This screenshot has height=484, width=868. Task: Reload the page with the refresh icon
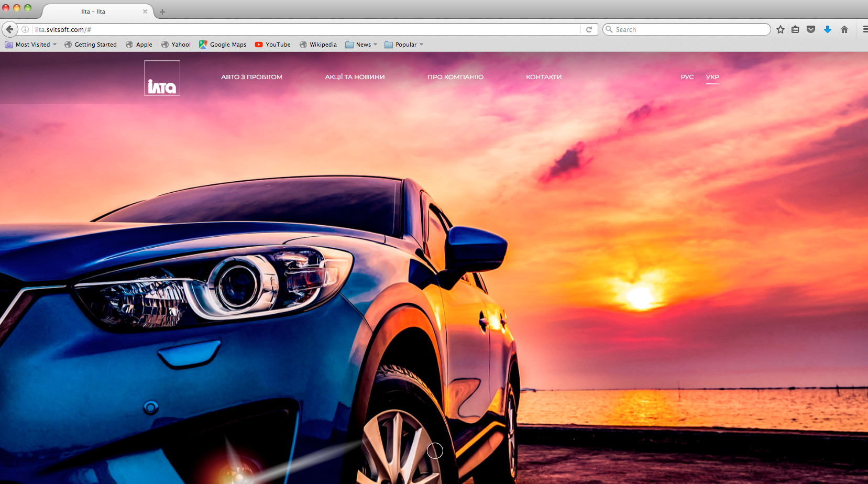(589, 29)
